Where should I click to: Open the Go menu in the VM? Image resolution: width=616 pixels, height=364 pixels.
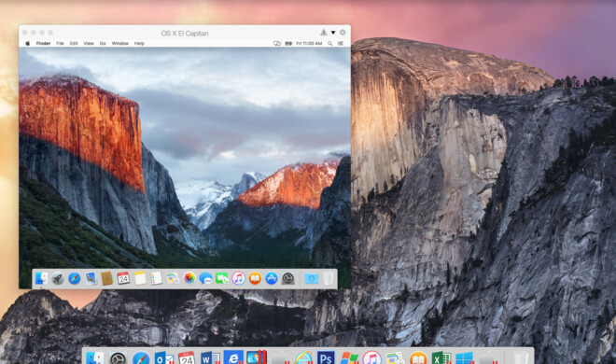tap(103, 44)
